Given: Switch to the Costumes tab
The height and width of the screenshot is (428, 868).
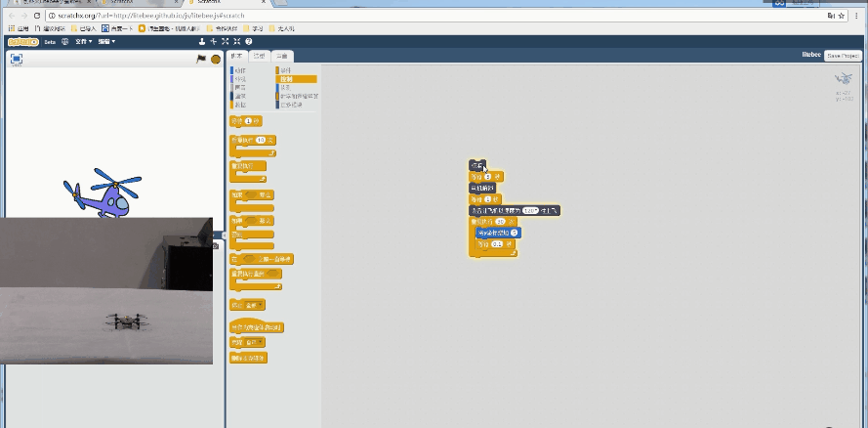Looking at the screenshot, I should pyautogui.click(x=259, y=56).
